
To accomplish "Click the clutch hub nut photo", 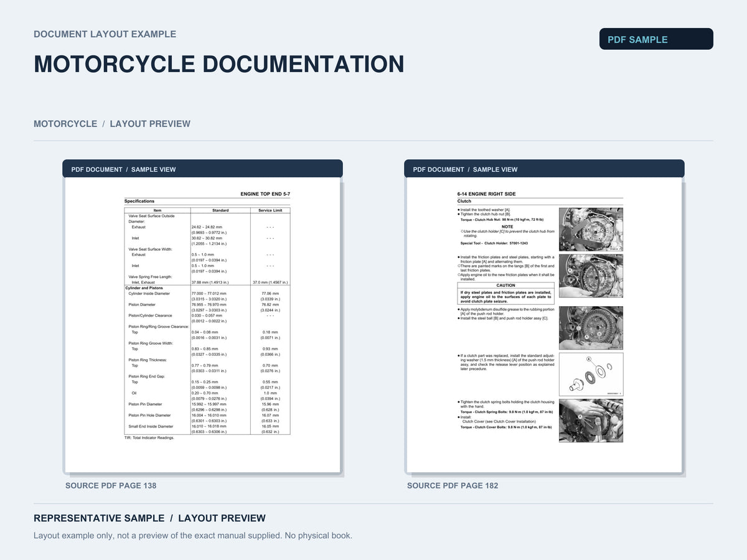I will pyautogui.click(x=591, y=229).
